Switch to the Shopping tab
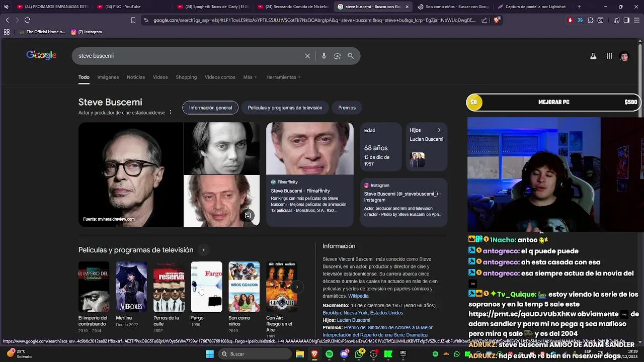Screen dimensions: 644x362 [186, 77]
